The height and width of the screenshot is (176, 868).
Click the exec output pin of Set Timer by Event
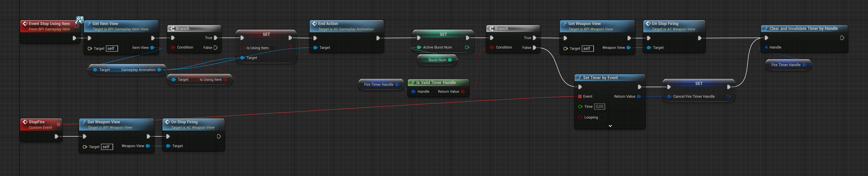point(640,87)
